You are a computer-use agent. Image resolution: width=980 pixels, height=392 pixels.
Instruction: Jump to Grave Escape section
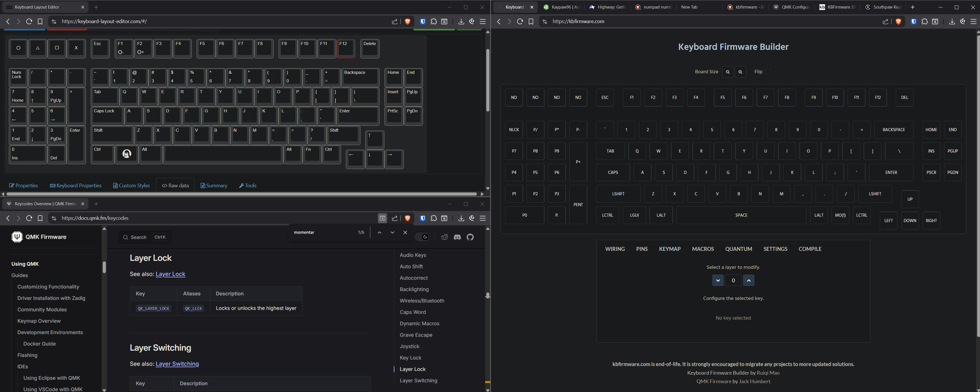[416, 335]
